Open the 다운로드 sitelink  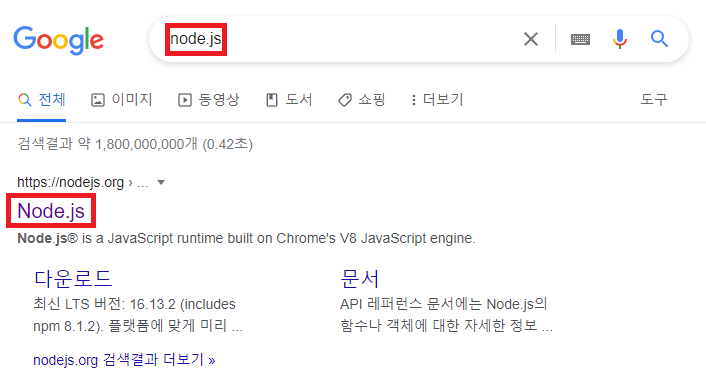(72, 279)
